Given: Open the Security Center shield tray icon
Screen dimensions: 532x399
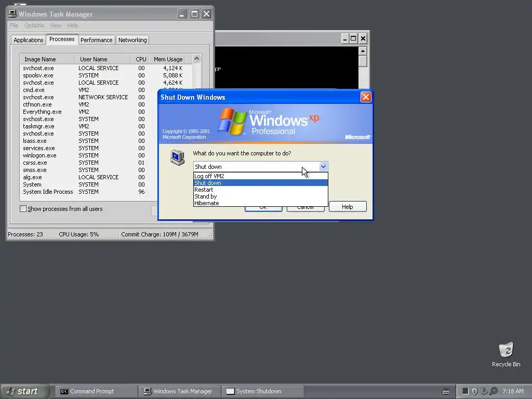Looking at the screenshot, I should [x=475, y=391].
